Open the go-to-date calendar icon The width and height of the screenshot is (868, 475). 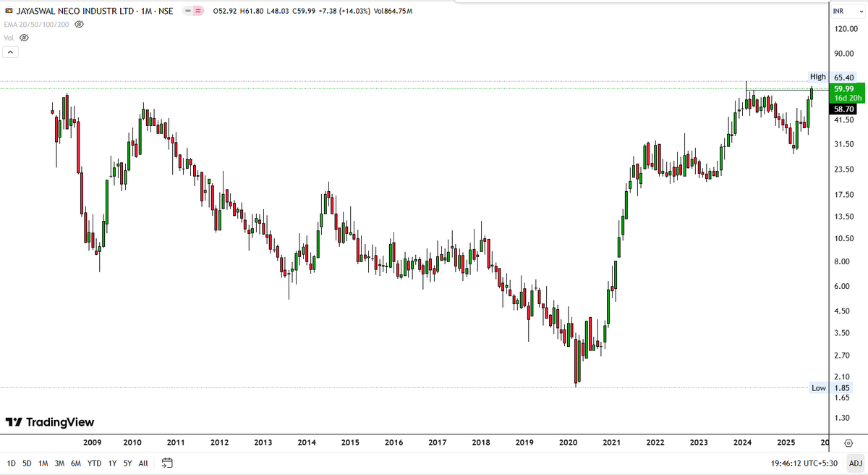(167, 463)
